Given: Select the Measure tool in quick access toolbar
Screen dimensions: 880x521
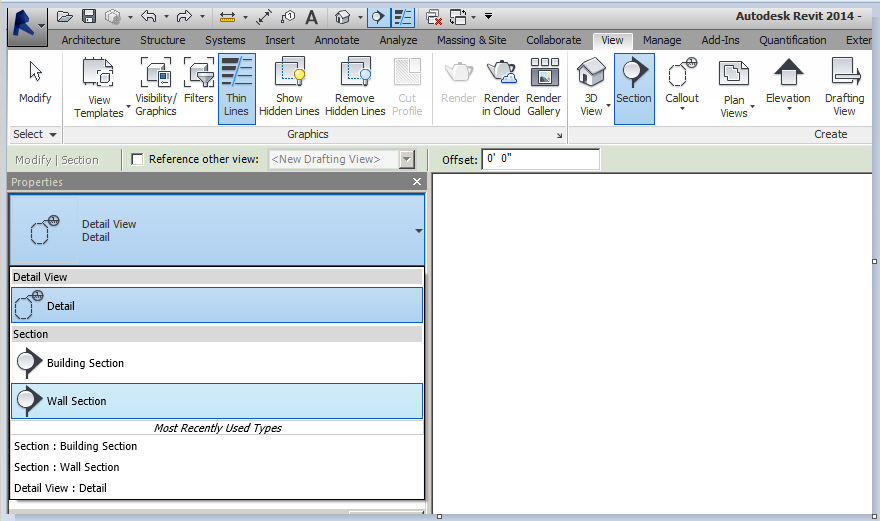Looking at the screenshot, I should click(227, 17).
